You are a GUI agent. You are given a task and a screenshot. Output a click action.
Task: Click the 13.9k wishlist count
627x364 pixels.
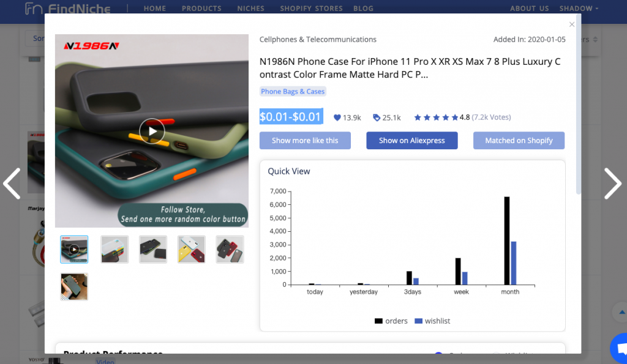[x=352, y=118]
